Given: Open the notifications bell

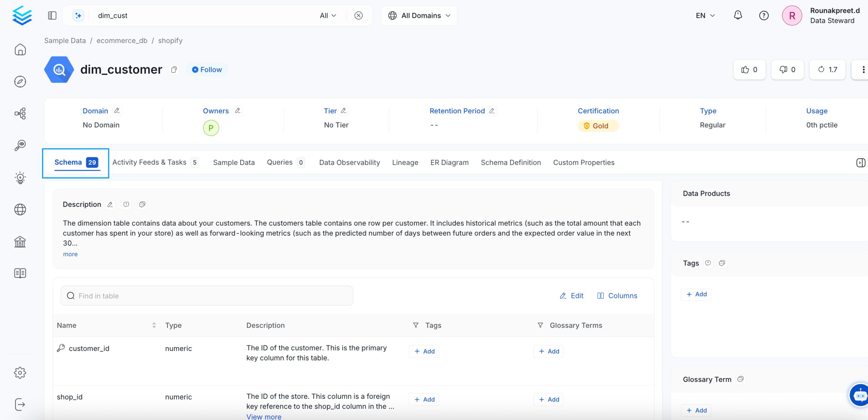Looking at the screenshot, I should pos(738,16).
